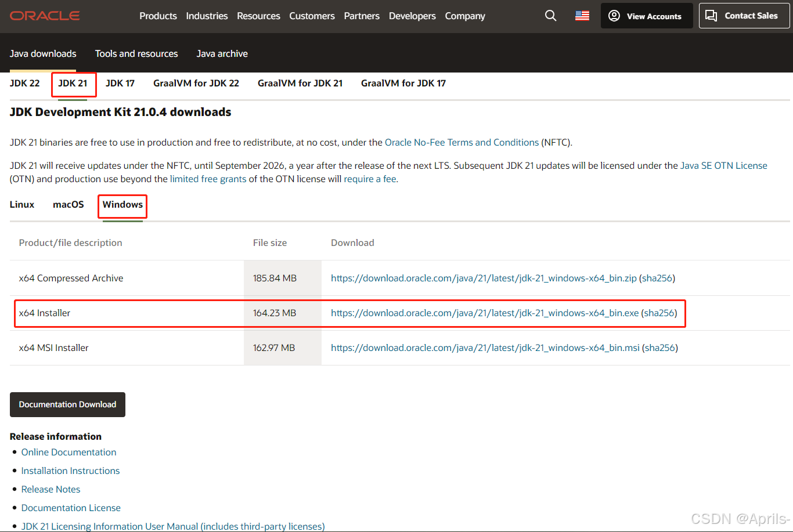Image resolution: width=793 pixels, height=532 pixels.
Task: Click the 185.84 MB file size
Action: coord(275,278)
